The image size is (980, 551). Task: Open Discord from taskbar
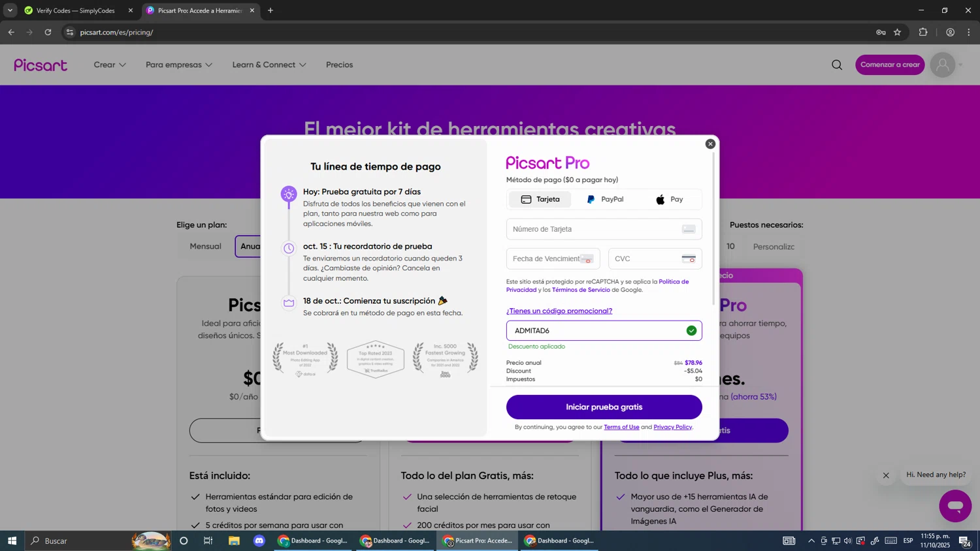[x=259, y=541]
